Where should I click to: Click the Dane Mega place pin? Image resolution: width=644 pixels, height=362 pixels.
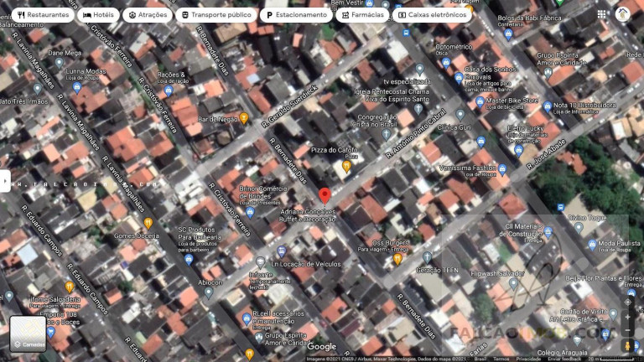pyautogui.click(x=60, y=63)
